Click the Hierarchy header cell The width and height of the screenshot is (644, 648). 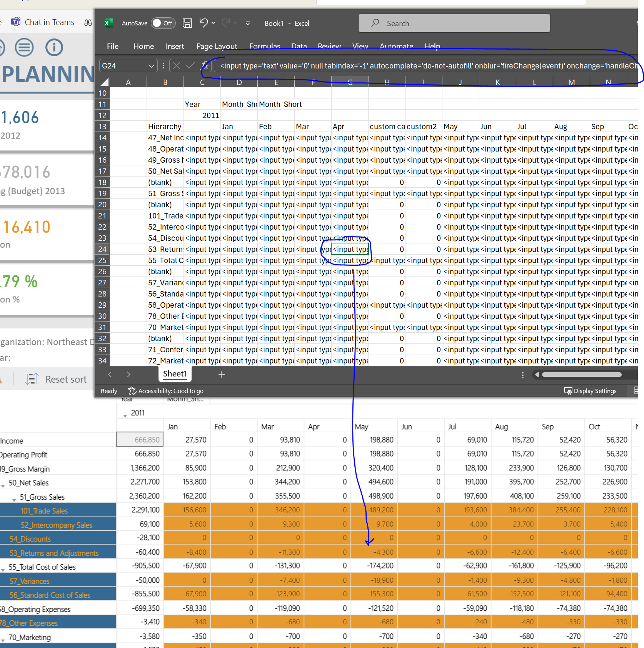[x=165, y=127]
